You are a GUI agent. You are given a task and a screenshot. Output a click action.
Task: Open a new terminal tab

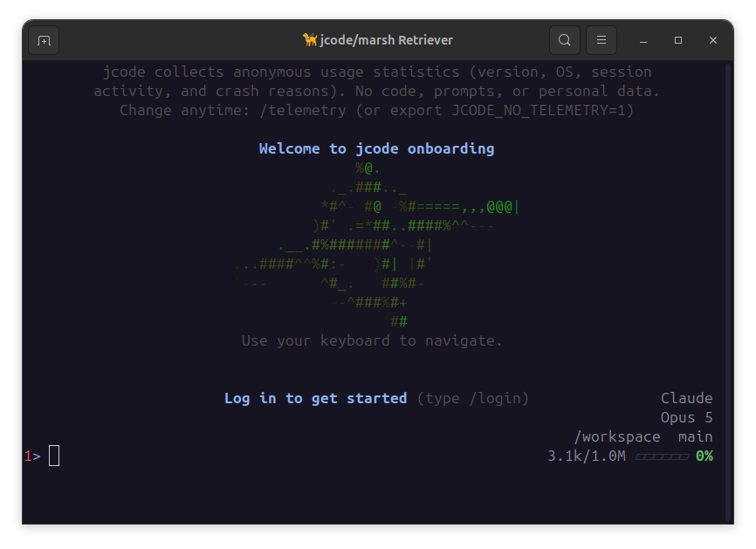(x=44, y=40)
